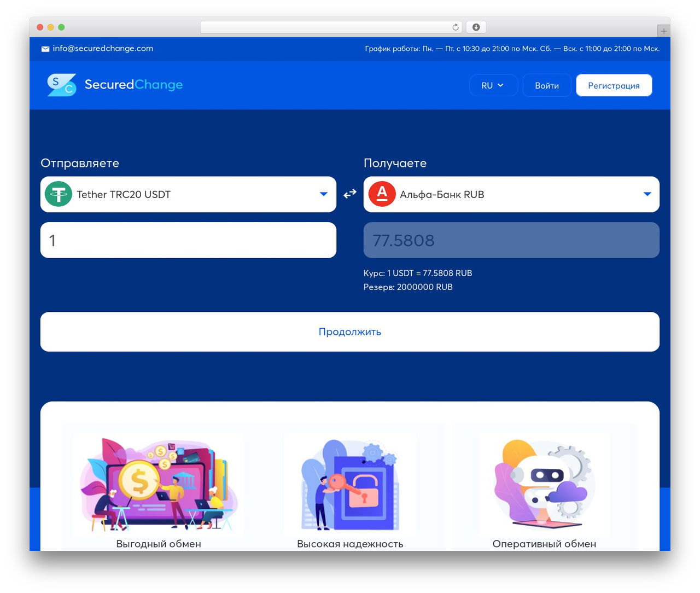700x593 pixels.
Task: Reload the page using browser refresh icon
Action: (456, 27)
